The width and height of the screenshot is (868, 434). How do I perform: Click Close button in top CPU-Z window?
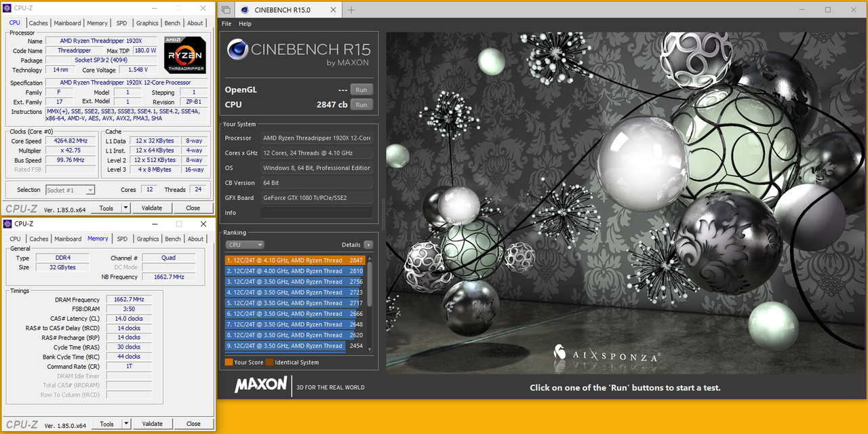193,208
